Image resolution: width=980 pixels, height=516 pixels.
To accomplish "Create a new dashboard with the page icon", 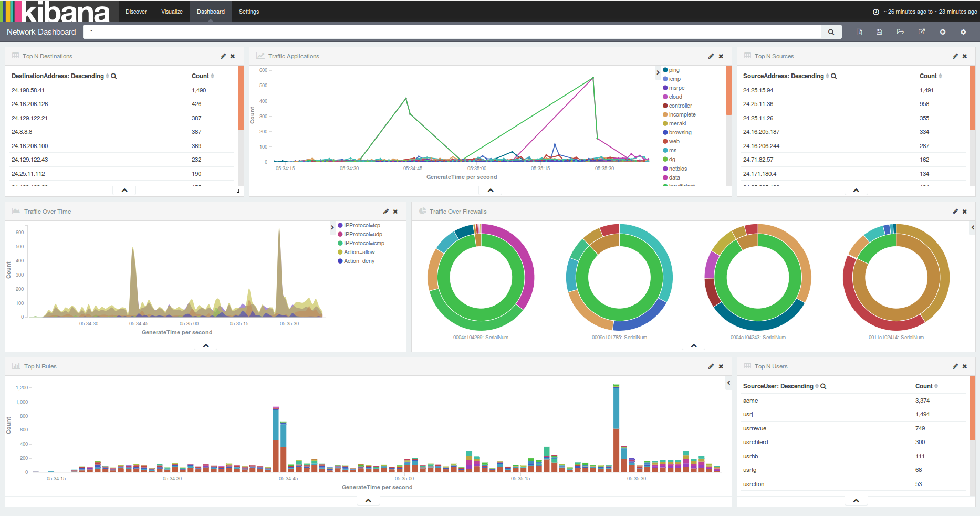I will pos(859,31).
